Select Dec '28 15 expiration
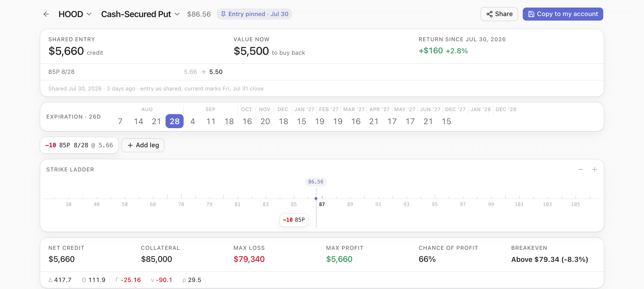644x289 pixels. [x=446, y=121]
